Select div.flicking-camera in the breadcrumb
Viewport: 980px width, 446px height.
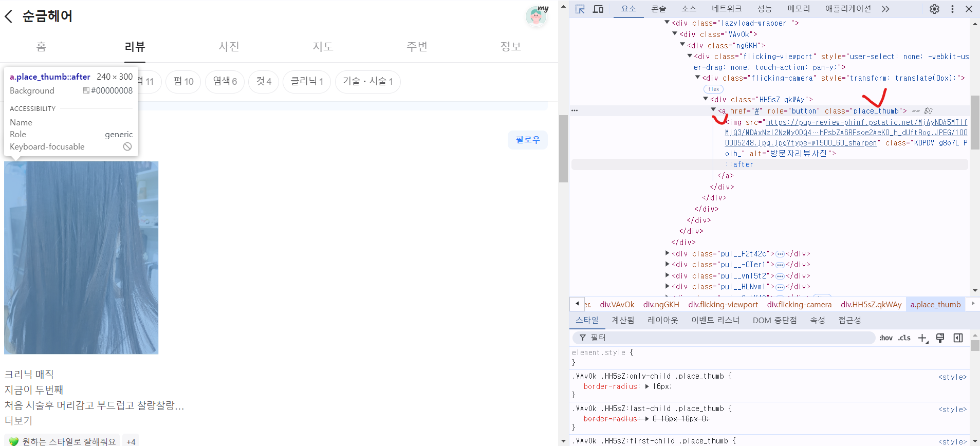(x=799, y=305)
